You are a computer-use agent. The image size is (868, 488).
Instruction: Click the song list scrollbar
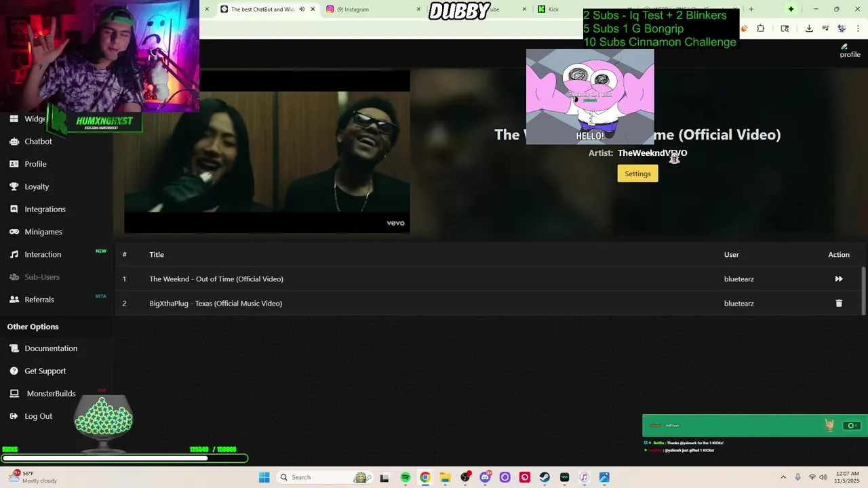coord(863,290)
